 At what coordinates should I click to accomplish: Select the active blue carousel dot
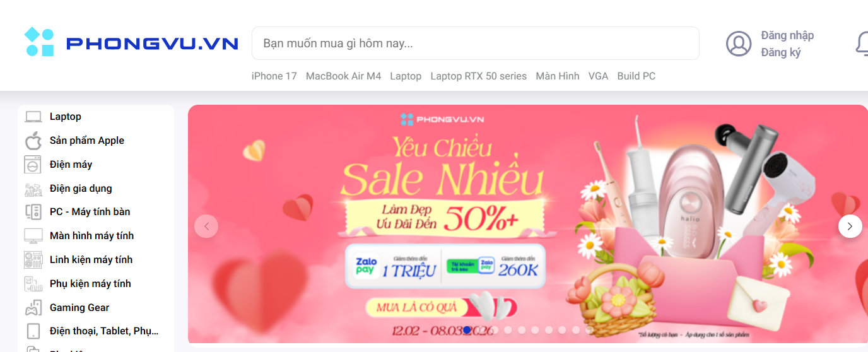(467, 329)
